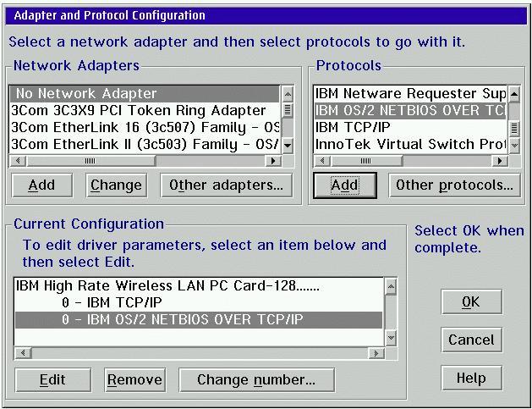This screenshot has height=409, width=532.
Task: Open Other adapters dialog
Action: (x=227, y=185)
